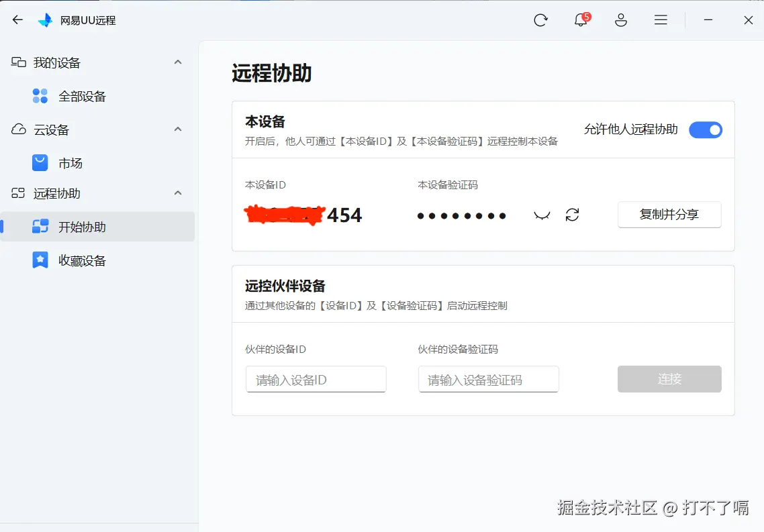This screenshot has height=532, width=764.
Task: Select 开始协助 in sidebar
Action: click(97, 227)
